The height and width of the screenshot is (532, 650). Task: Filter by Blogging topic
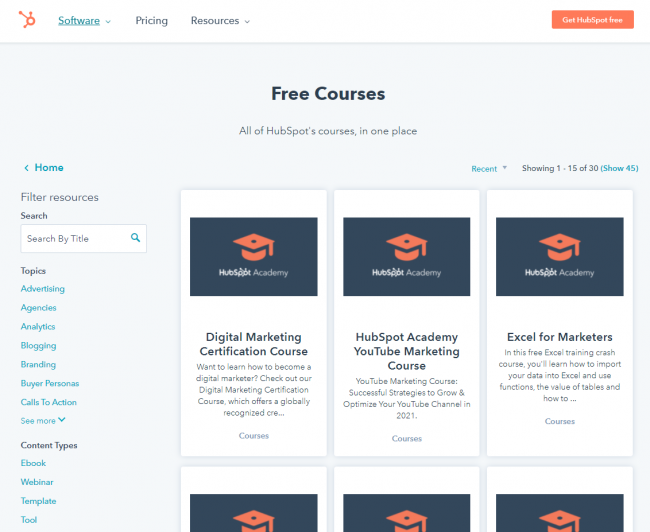39,345
